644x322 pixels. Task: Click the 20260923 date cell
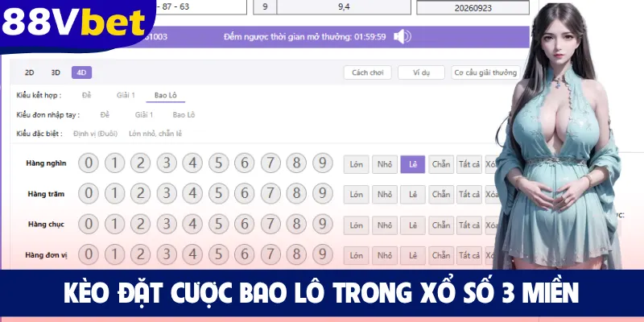(x=473, y=8)
